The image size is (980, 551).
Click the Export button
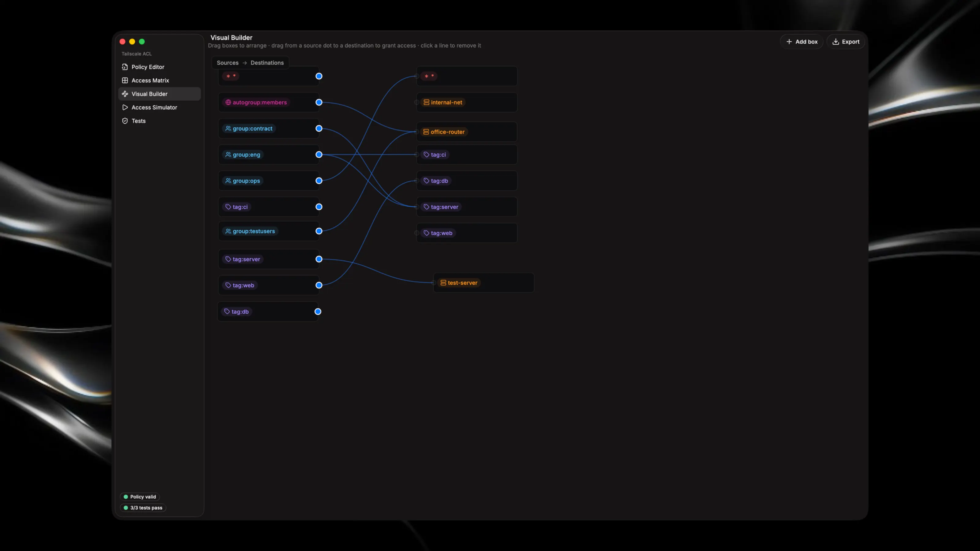coord(846,42)
